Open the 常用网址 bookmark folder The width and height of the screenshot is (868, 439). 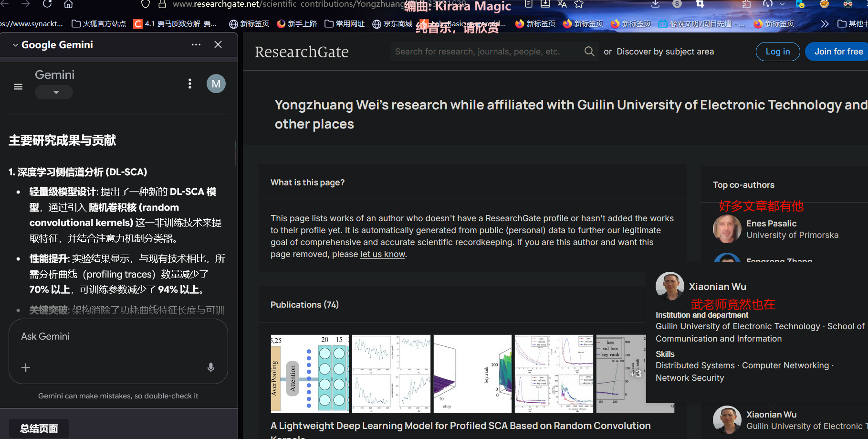345,24
